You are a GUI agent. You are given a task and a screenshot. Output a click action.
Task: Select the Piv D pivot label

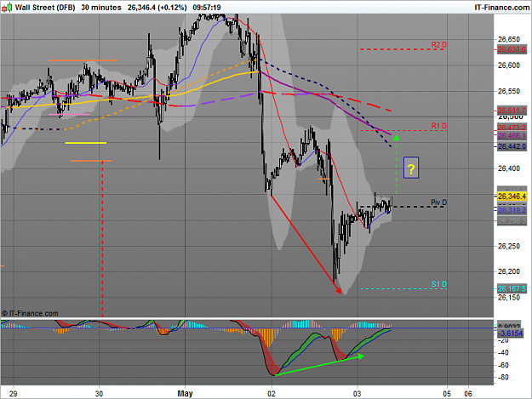pos(438,202)
